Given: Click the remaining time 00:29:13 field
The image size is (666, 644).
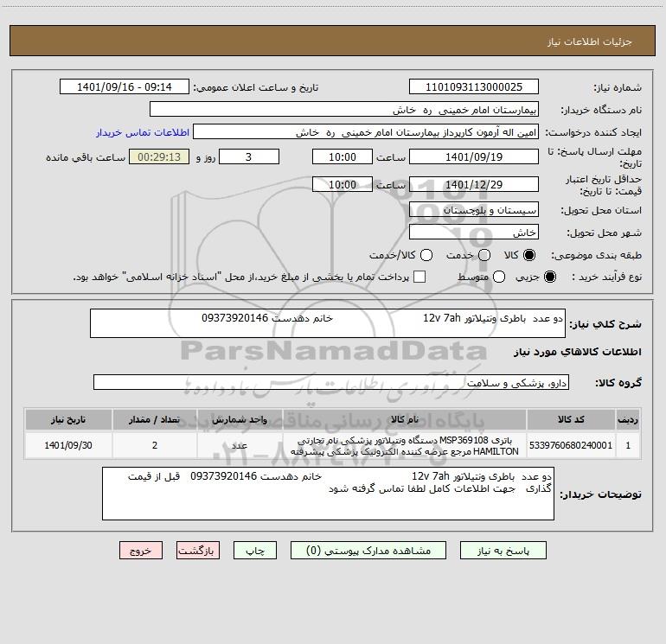Looking at the screenshot, I should pos(159,156).
